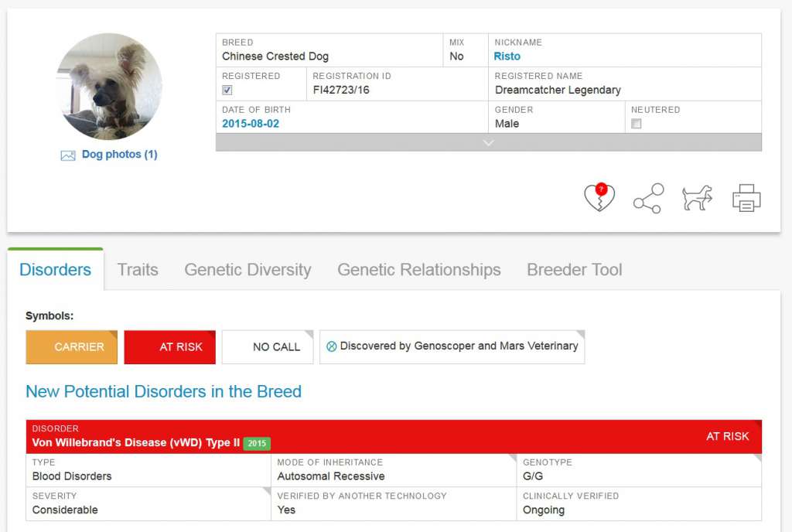Click the nickname Risto link
The image size is (792, 532).
507,56
